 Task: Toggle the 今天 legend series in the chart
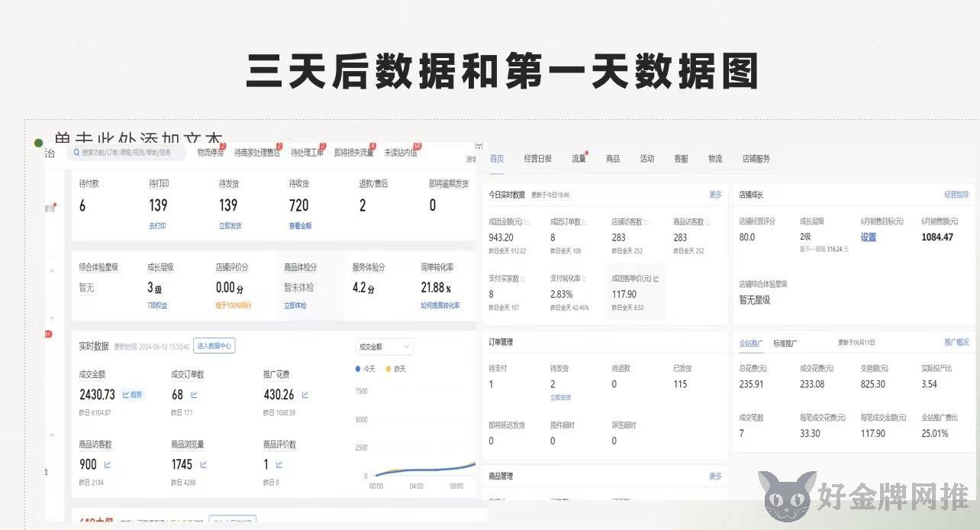(366, 369)
